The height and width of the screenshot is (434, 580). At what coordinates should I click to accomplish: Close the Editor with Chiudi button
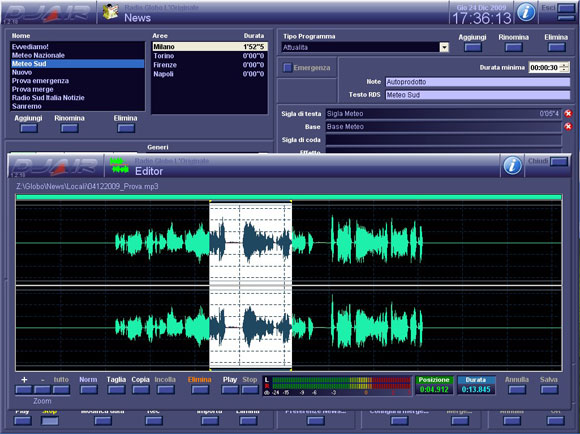tap(559, 162)
